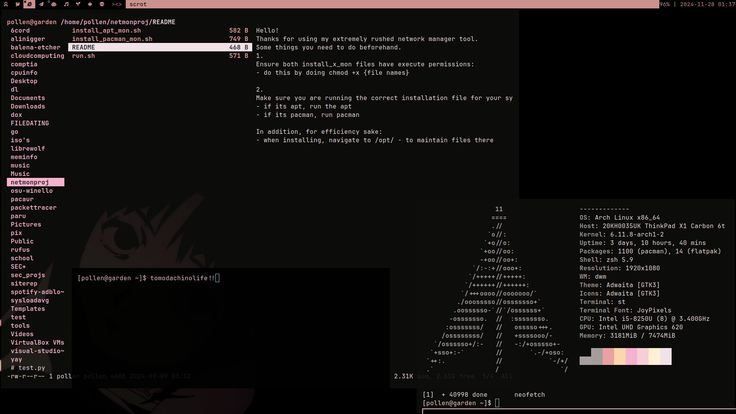
Task: Select the test.py file entry
Action: (28, 368)
